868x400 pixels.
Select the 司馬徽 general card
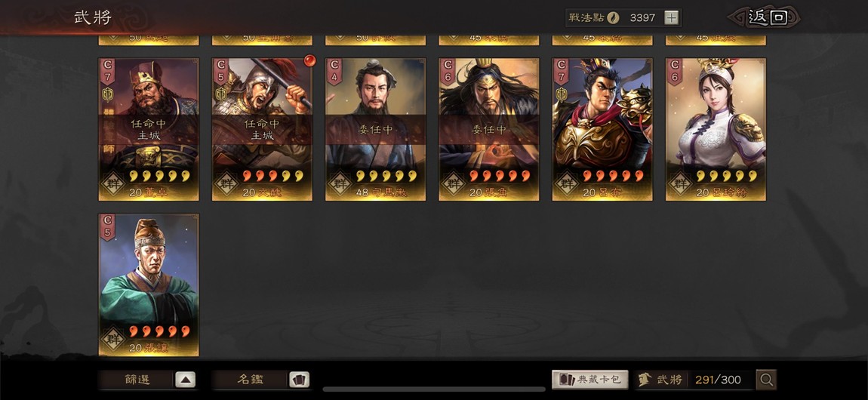375,129
